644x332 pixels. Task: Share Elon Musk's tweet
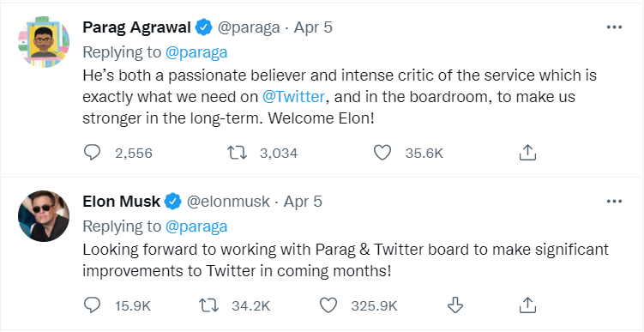[x=527, y=305]
